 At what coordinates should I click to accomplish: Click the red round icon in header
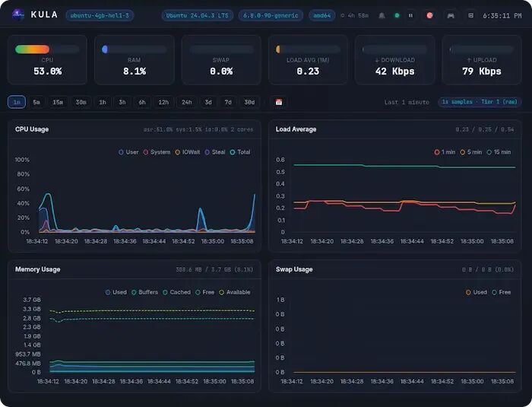pyautogui.click(x=429, y=16)
